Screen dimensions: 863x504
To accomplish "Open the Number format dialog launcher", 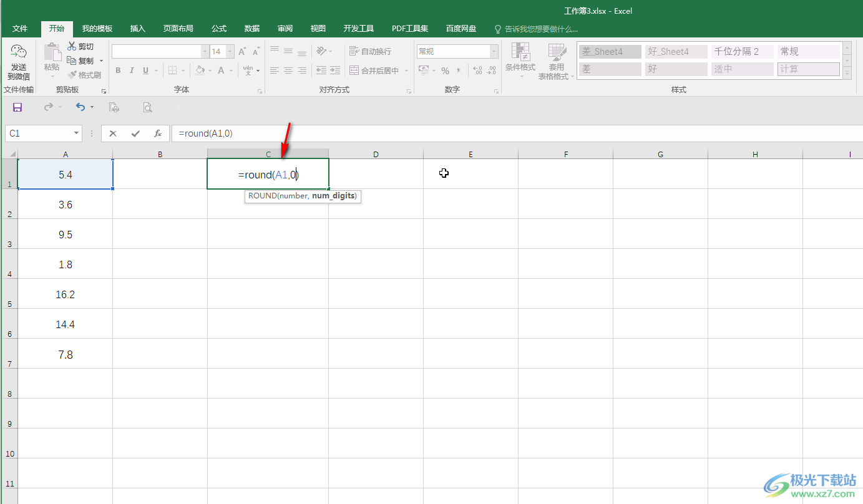I will click(x=497, y=91).
